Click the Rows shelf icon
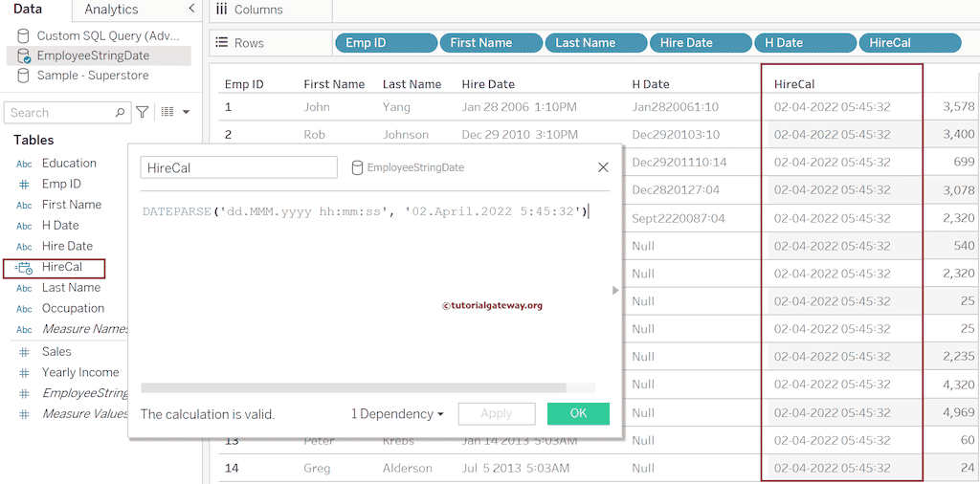The height and width of the screenshot is (484, 980). (x=221, y=42)
